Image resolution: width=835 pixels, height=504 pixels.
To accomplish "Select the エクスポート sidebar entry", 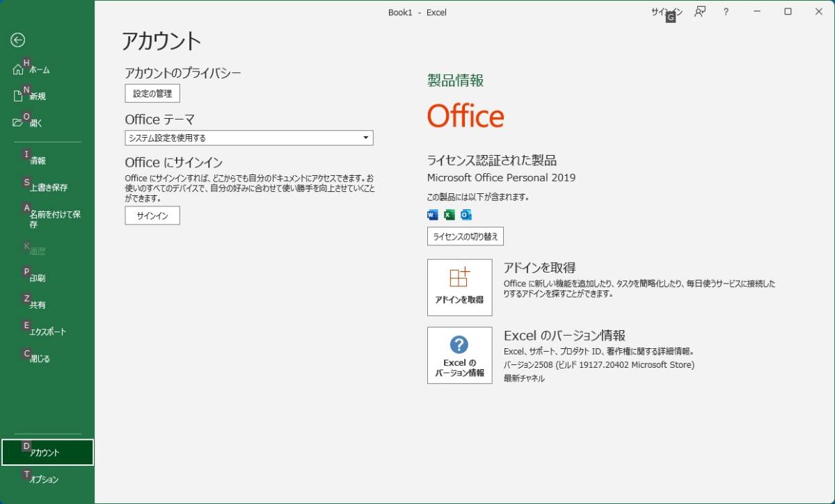I will click(47, 332).
